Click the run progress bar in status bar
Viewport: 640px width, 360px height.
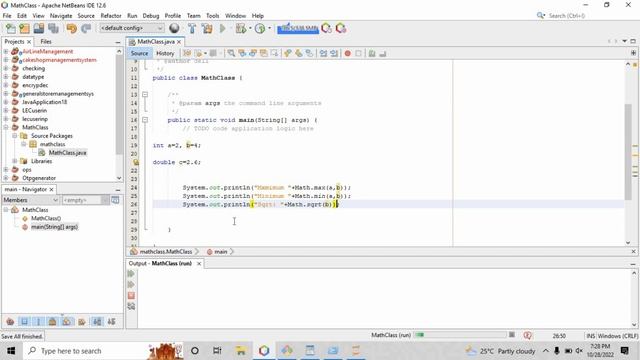click(460, 335)
